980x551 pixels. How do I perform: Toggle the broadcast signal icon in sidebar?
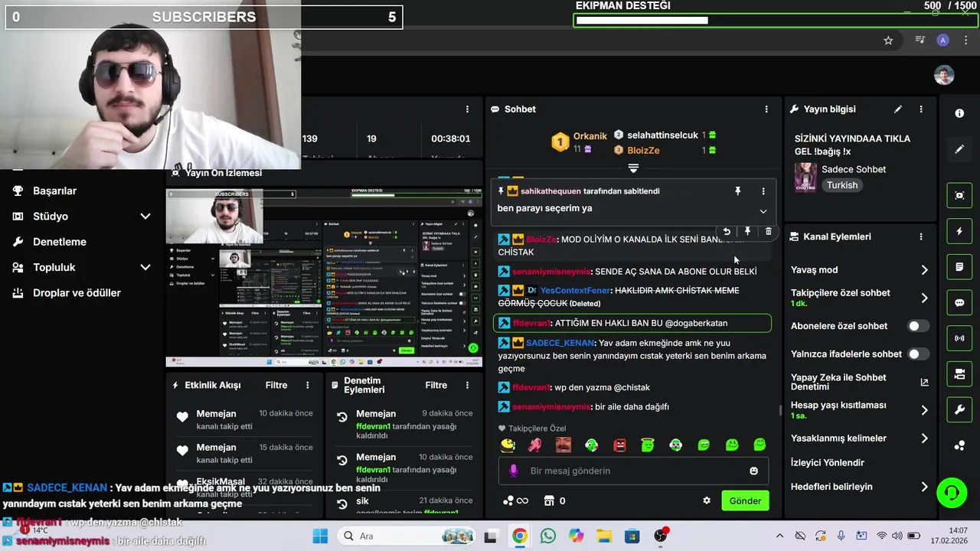click(959, 338)
